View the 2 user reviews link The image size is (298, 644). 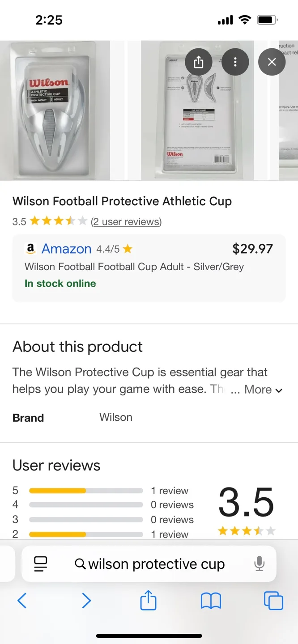[126, 221]
